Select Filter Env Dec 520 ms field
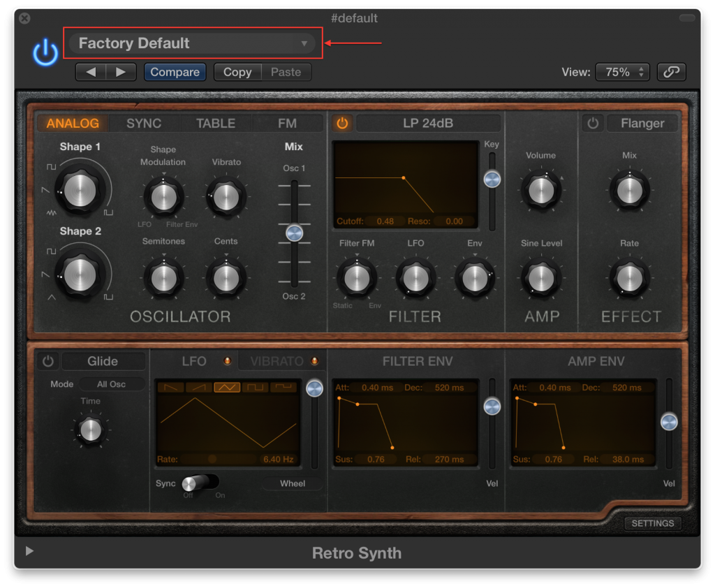The width and height of the screenshot is (715, 588). coord(449,388)
